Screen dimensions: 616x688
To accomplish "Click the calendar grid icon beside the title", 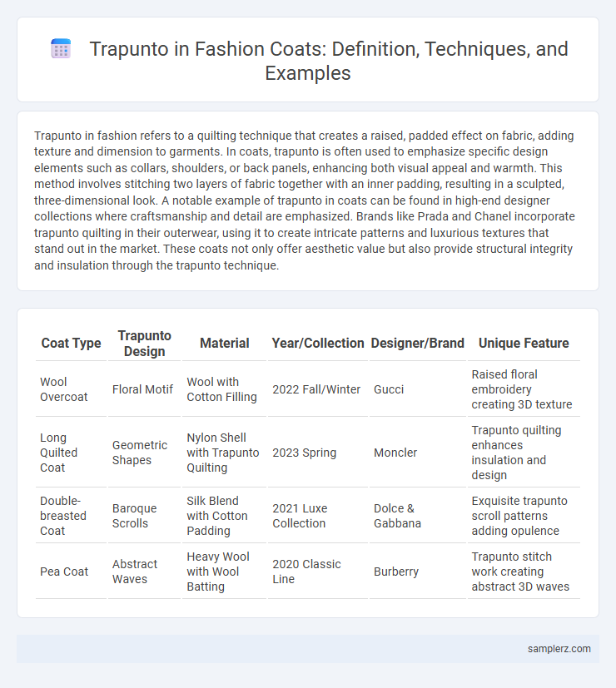I will (61, 48).
